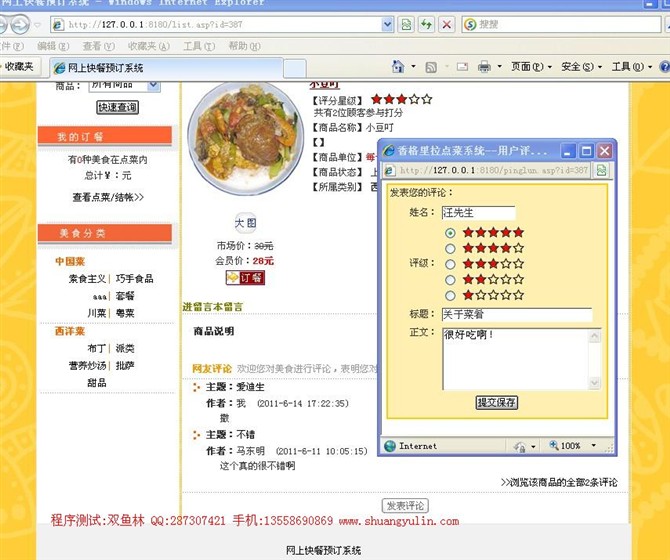Open the 安全(S) dropdown menu

click(x=582, y=67)
